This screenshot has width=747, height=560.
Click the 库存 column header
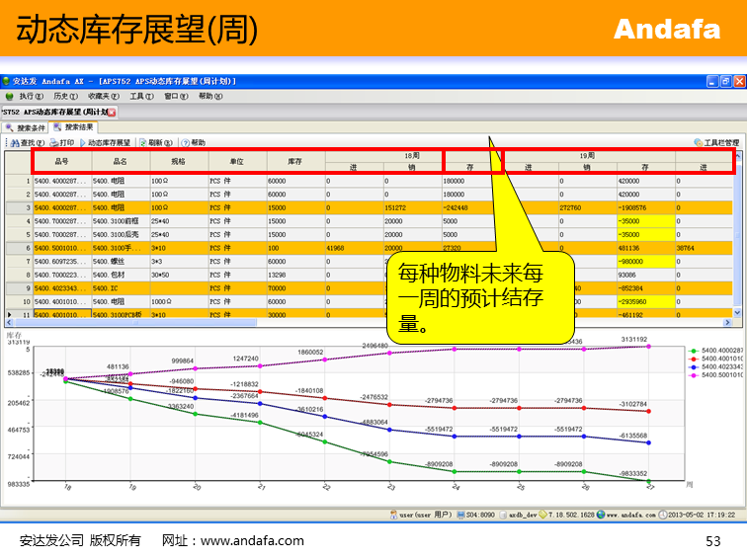coord(294,161)
